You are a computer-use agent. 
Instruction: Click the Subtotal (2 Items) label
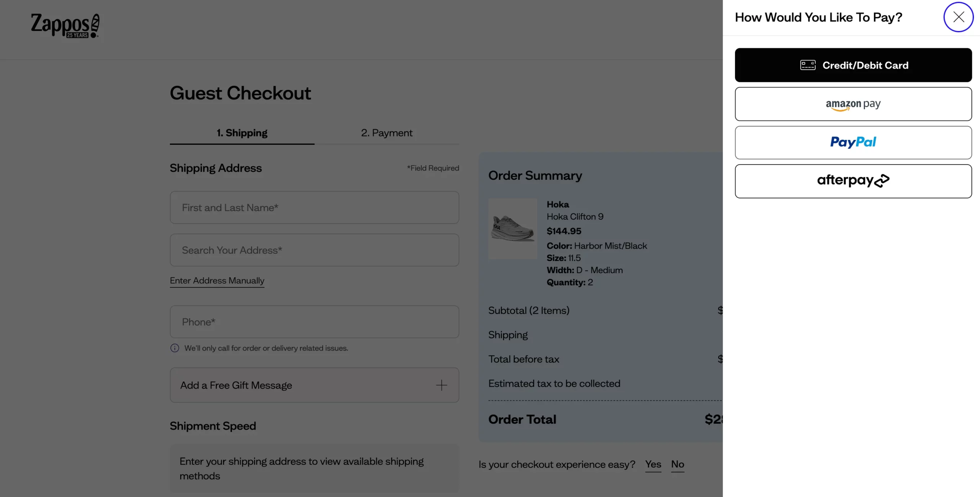[529, 310]
